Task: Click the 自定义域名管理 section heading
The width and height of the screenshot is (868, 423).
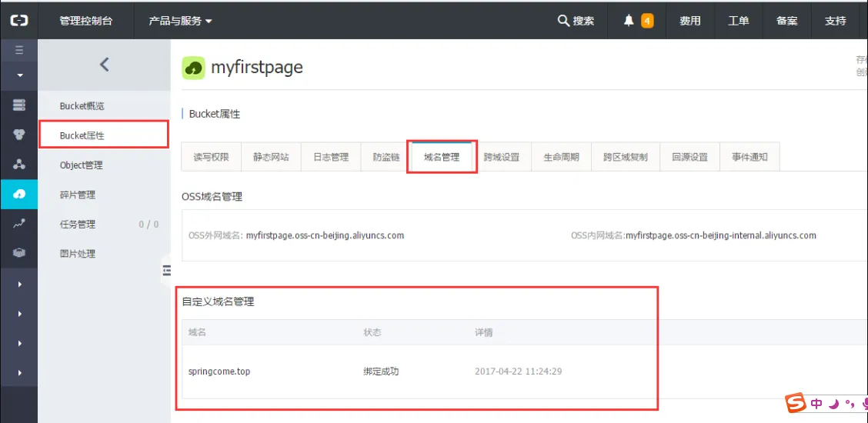Action: [x=218, y=302]
